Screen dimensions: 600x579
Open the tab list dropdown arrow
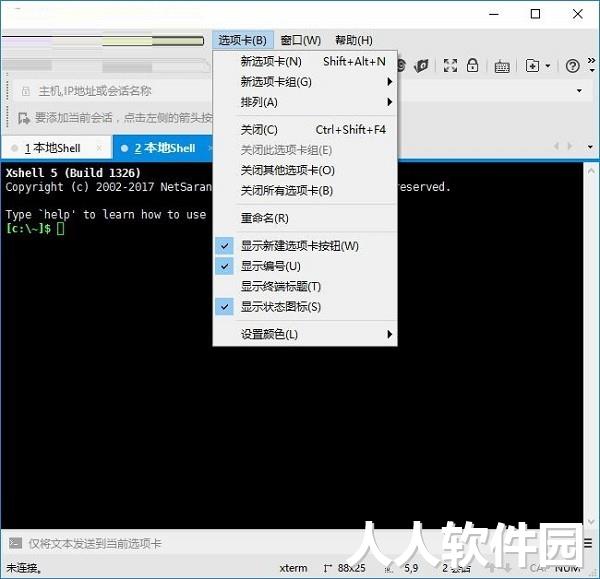590,147
